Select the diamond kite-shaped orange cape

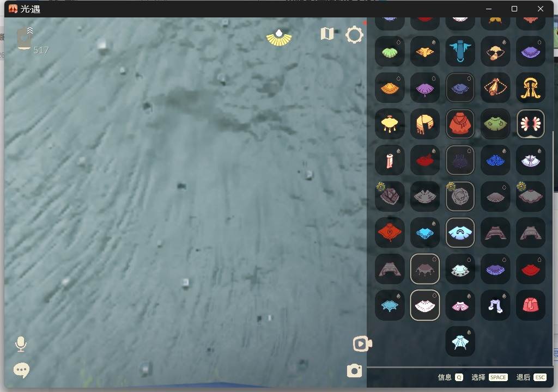coord(495,88)
